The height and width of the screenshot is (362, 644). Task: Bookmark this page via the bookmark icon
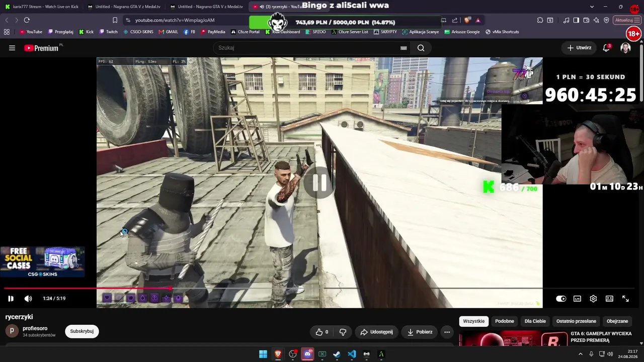(115, 20)
